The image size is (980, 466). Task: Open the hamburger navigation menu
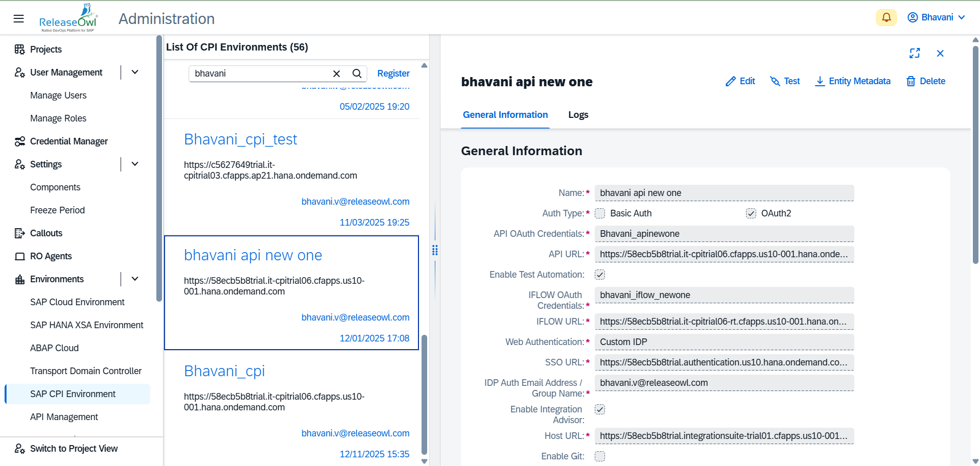coord(19,19)
